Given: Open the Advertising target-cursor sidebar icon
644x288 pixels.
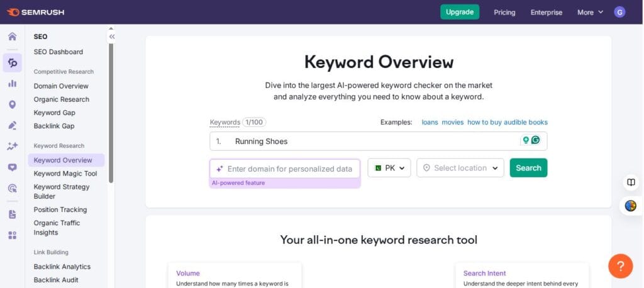Looking at the screenshot, I should (x=13, y=189).
